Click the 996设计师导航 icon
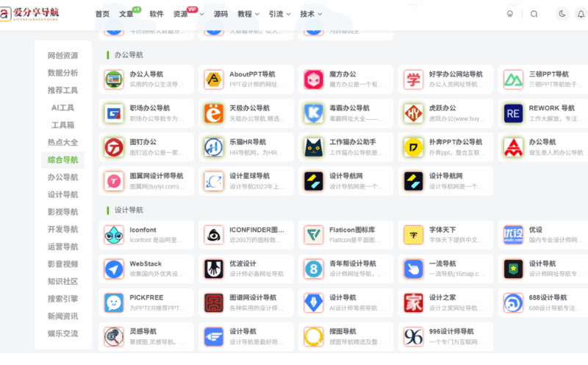This screenshot has width=588, height=365. pos(413,336)
